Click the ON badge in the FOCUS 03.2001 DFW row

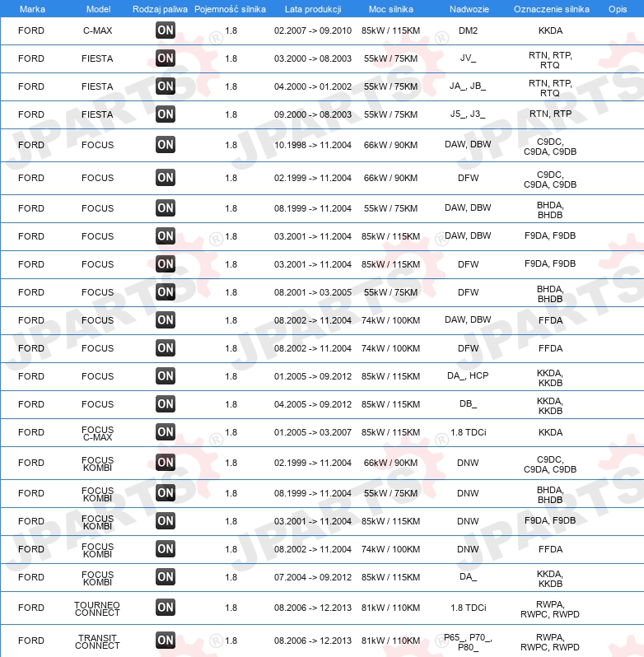click(165, 264)
